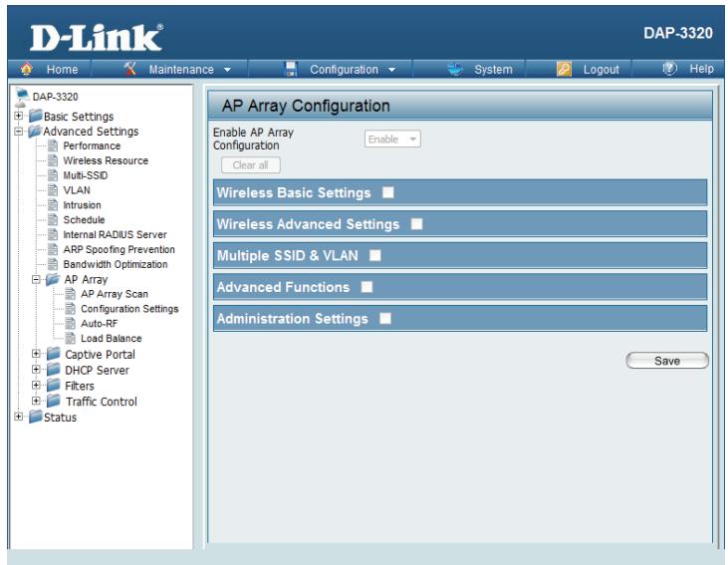The height and width of the screenshot is (565, 728).
Task: Expand the Basic Settings tree node
Action: tap(18, 116)
